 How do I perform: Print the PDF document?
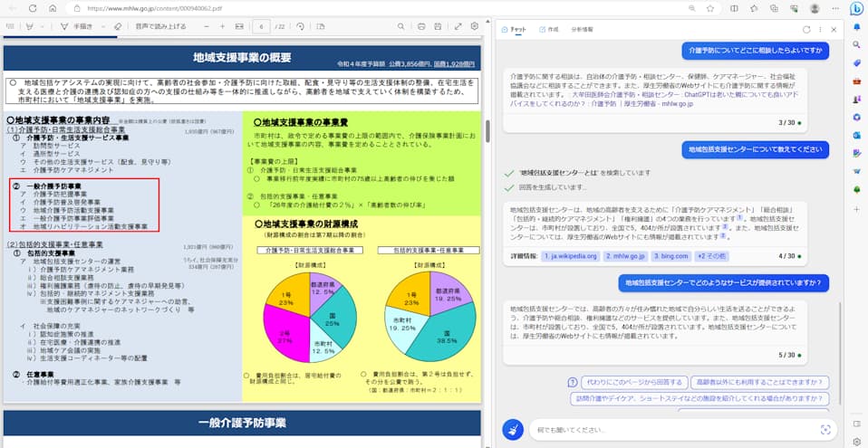[x=421, y=26]
